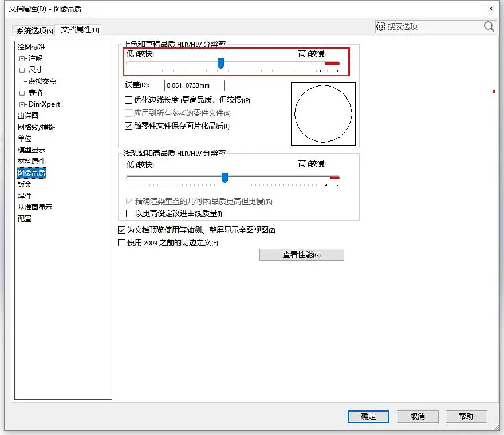504x435 pixels.
Task: Switch to 系统选项(S) tab
Action: [x=35, y=30]
